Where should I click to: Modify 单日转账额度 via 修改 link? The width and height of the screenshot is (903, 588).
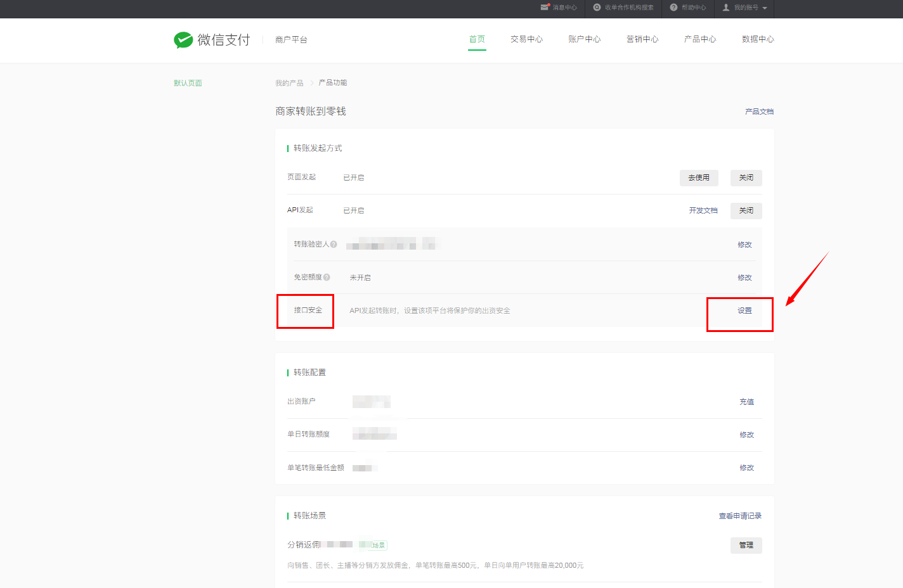[746, 435]
